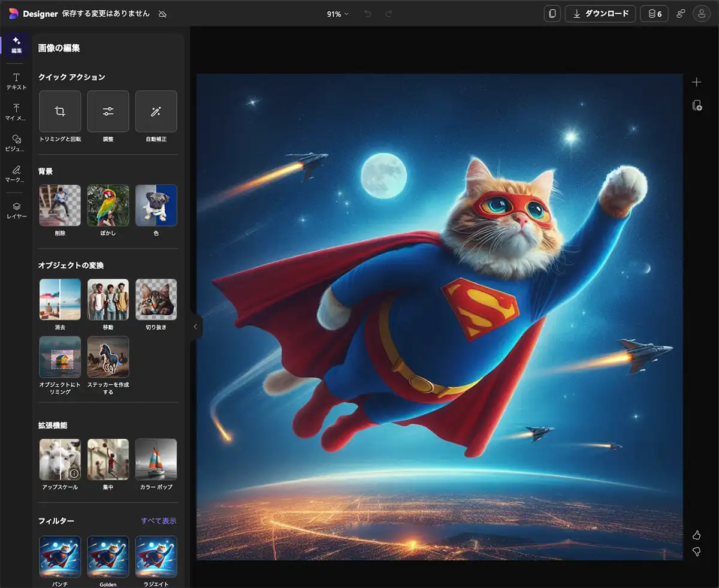Click the Designer logo icon
The width and height of the screenshot is (719, 588).
[x=14, y=14]
